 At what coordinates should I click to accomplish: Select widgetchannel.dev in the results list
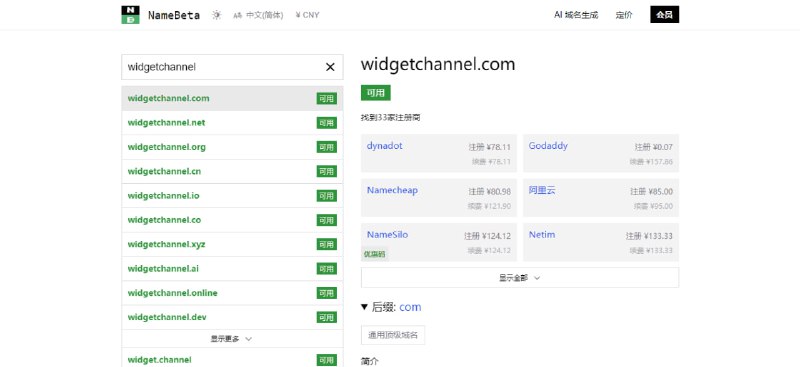pyautogui.click(x=232, y=317)
